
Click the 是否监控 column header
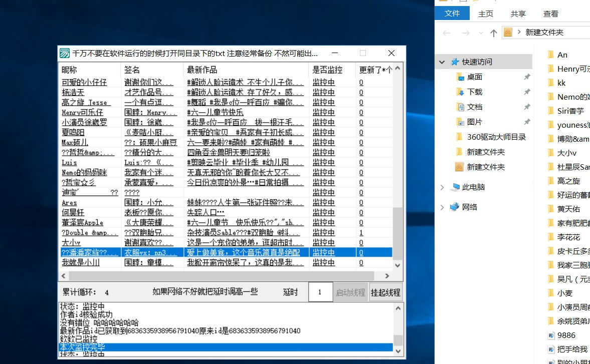[332, 70]
